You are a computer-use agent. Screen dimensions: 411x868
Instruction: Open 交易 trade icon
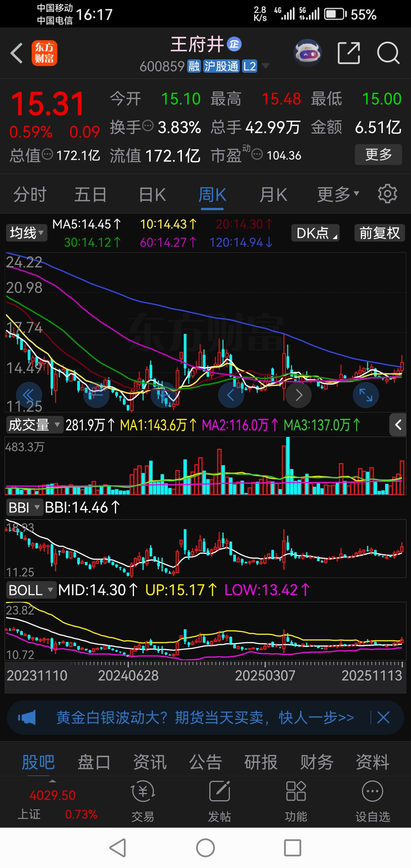143,801
